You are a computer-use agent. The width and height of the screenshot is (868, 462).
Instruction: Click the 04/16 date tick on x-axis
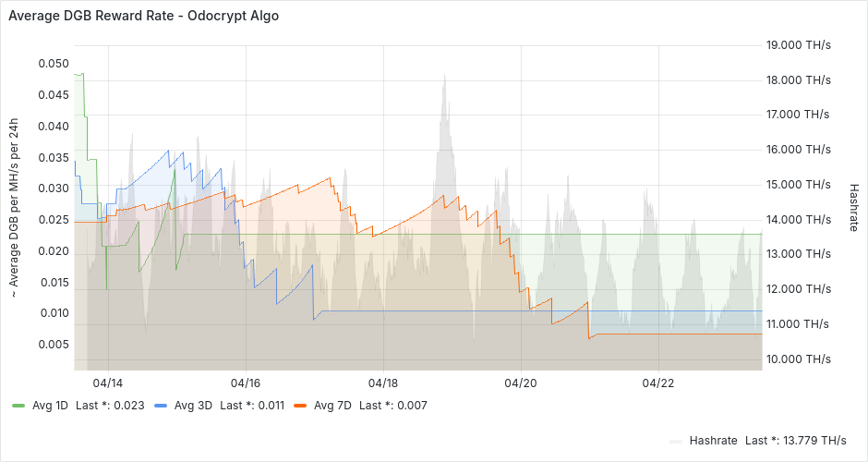[x=246, y=382]
